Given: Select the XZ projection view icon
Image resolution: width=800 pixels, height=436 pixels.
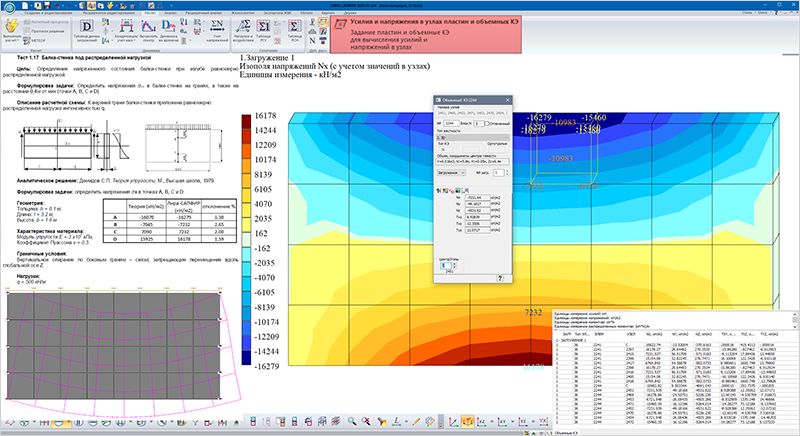Looking at the screenshot, I should 482,422.
